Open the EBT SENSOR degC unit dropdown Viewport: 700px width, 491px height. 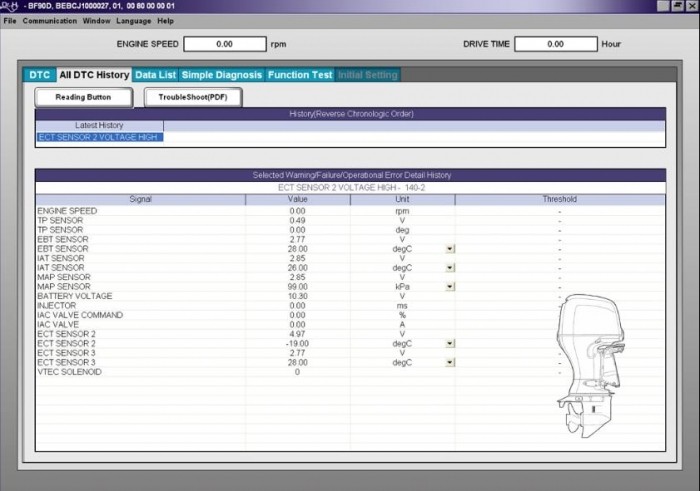tap(450, 249)
